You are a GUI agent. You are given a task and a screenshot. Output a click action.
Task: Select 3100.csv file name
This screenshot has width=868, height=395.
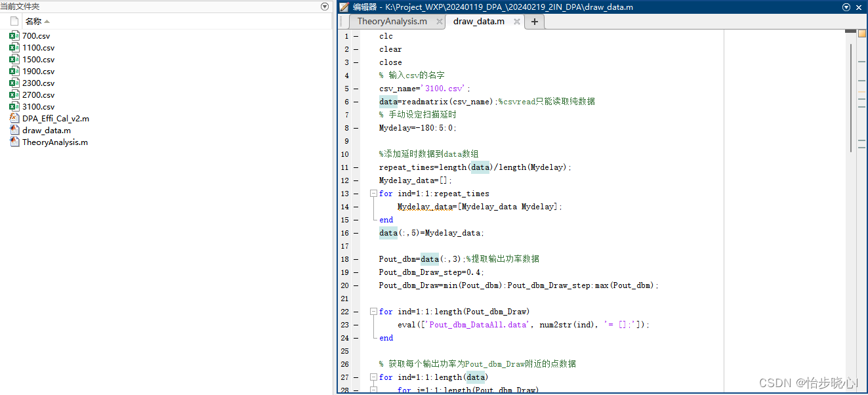(x=39, y=107)
